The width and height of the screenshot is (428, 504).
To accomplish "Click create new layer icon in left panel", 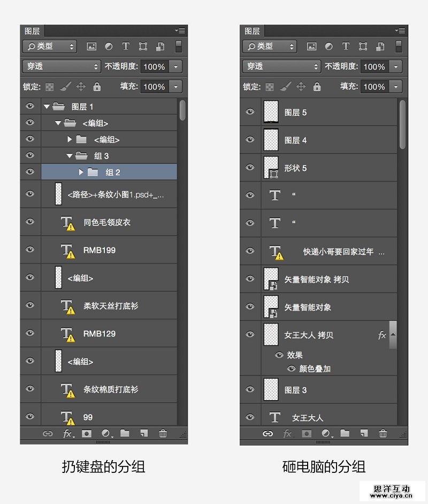I will click(144, 434).
